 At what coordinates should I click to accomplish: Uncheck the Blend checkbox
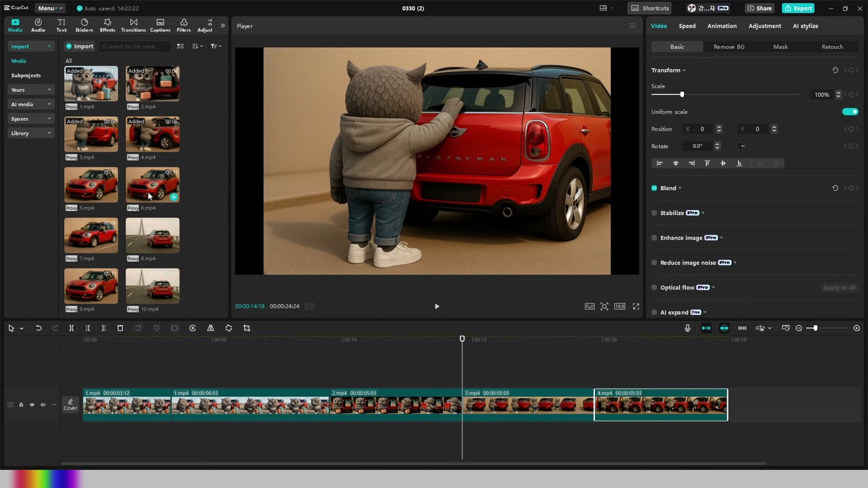(654, 188)
